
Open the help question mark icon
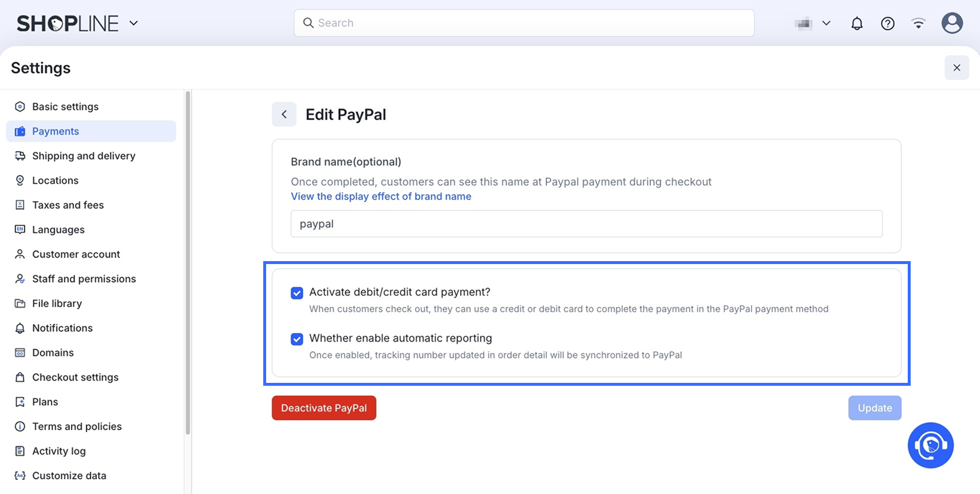(888, 24)
